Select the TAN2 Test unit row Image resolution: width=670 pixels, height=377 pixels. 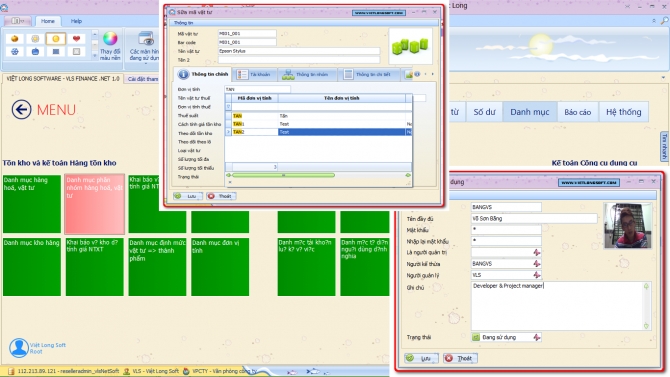coord(318,132)
